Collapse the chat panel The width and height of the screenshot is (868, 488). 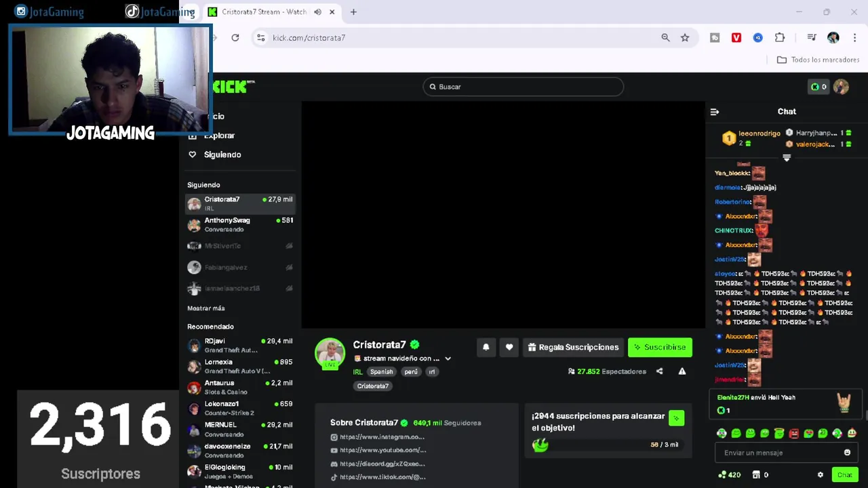pyautogui.click(x=715, y=112)
